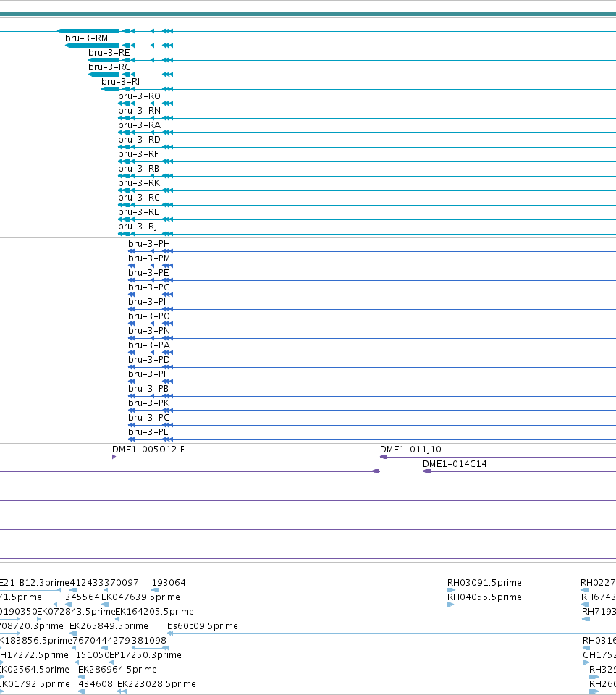The image size is (616, 695).
Task: Select the 193064 EST label
Action: coord(169,583)
